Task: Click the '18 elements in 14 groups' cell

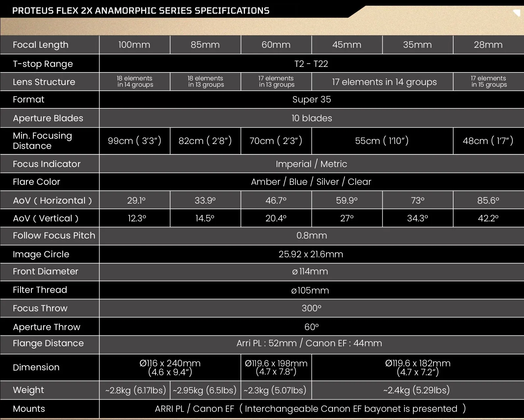Action: pos(135,81)
